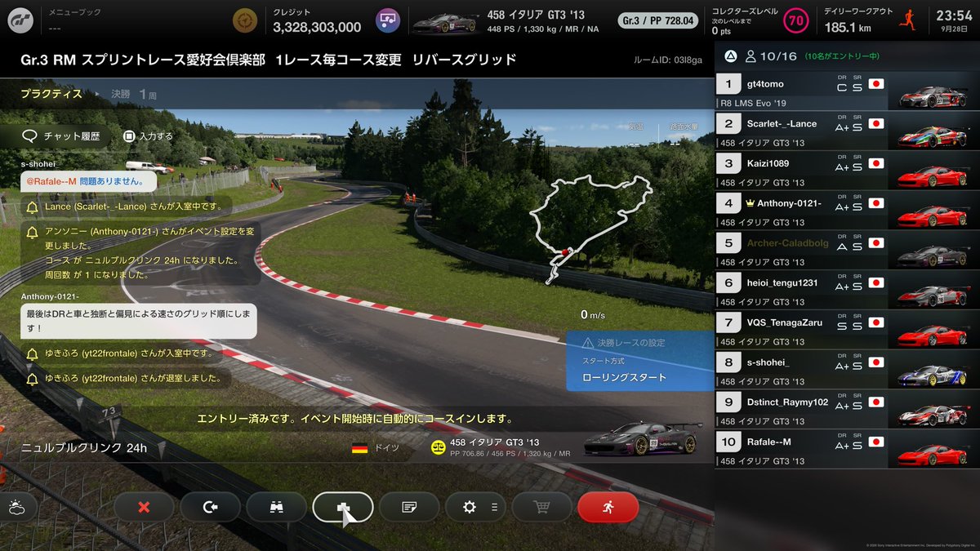
Task: Select room host Anthony-0121- row
Action: pos(847,211)
